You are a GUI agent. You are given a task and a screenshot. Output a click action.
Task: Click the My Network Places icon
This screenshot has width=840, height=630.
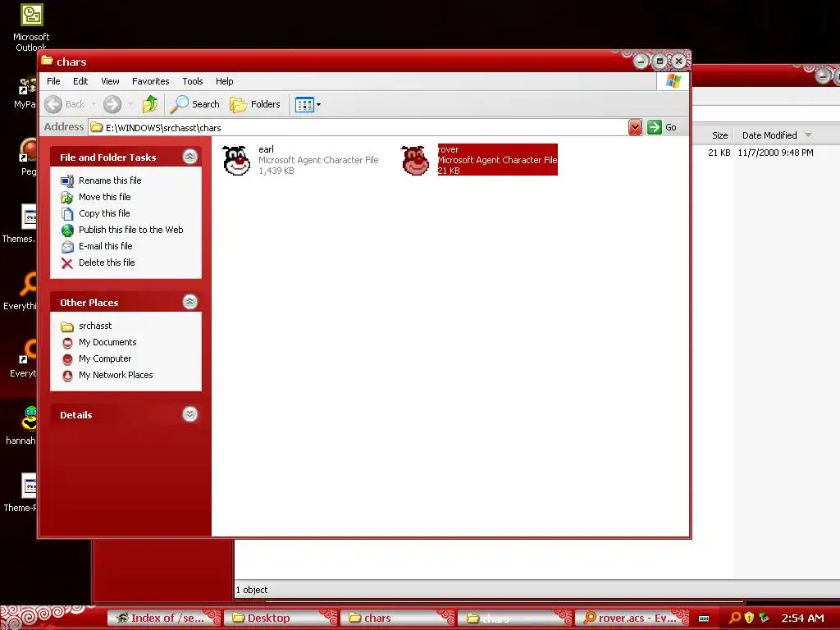(67, 376)
